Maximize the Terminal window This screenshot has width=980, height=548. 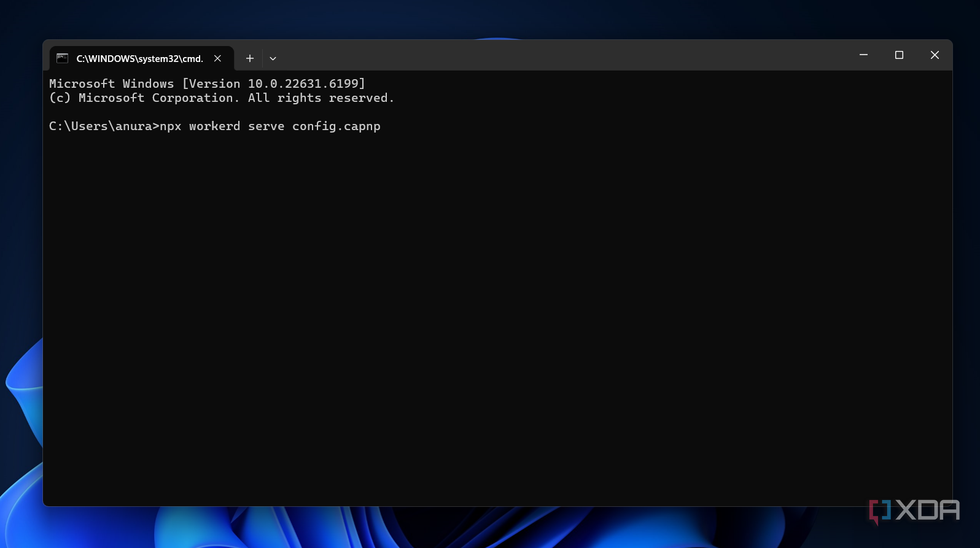pyautogui.click(x=899, y=55)
